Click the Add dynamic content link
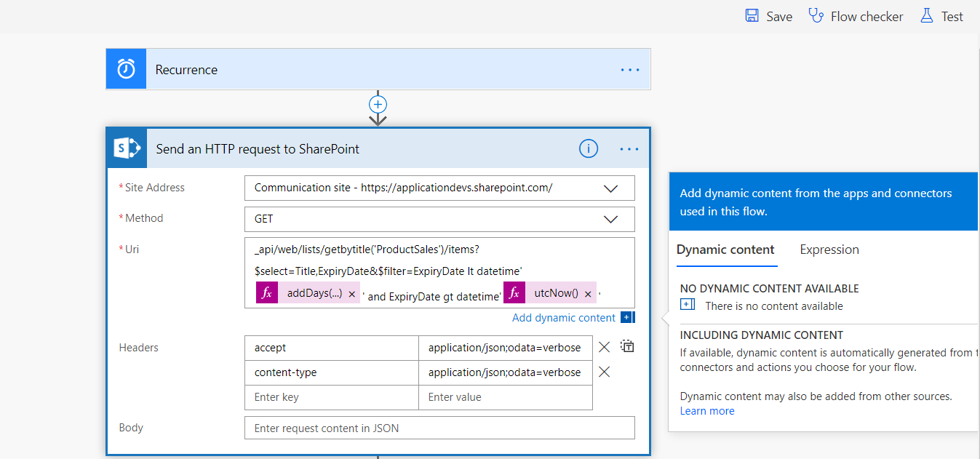Image resolution: width=980 pixels, height=459 pixels. pos(564,318)
